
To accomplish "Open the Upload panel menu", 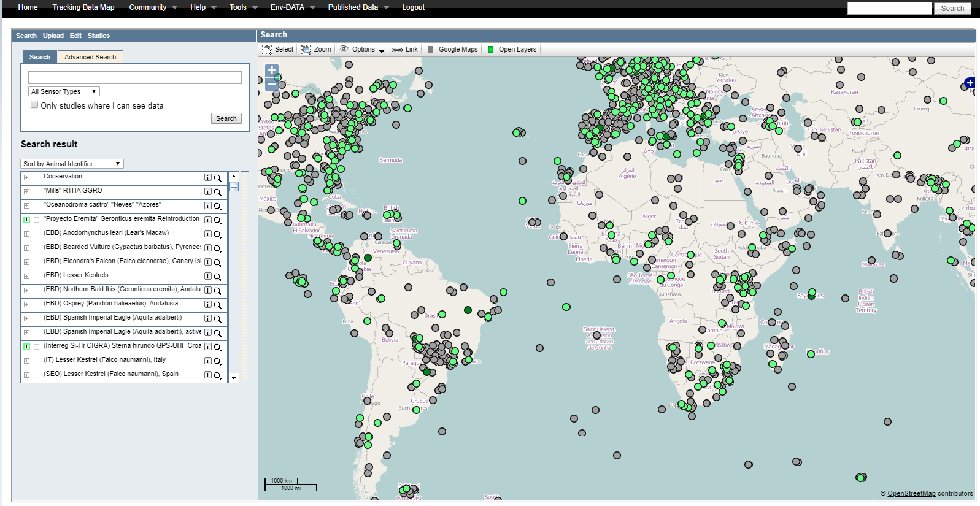I will tap(53, 36).
